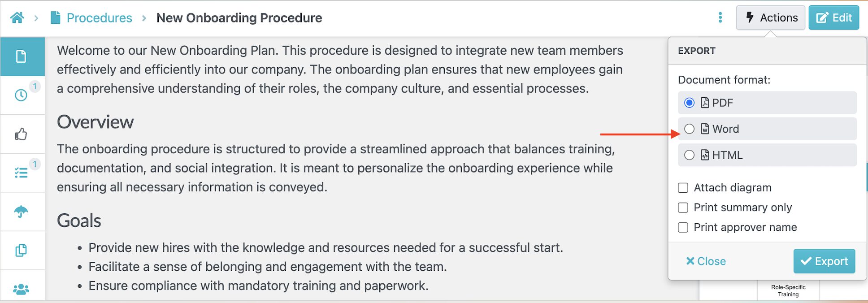Navigate to Procedures via breadcrumb link
Screen dimensions: 868x303
click(99, 17)
